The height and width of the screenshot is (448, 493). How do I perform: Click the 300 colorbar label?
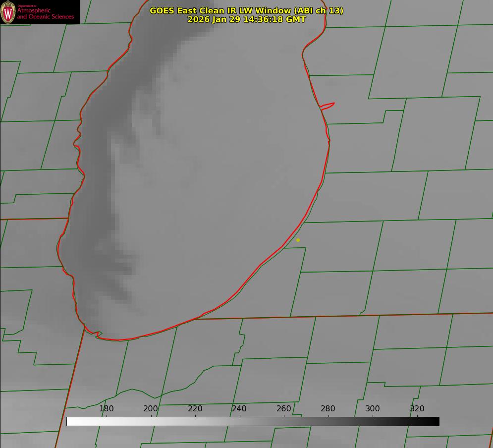coord(373,408)
